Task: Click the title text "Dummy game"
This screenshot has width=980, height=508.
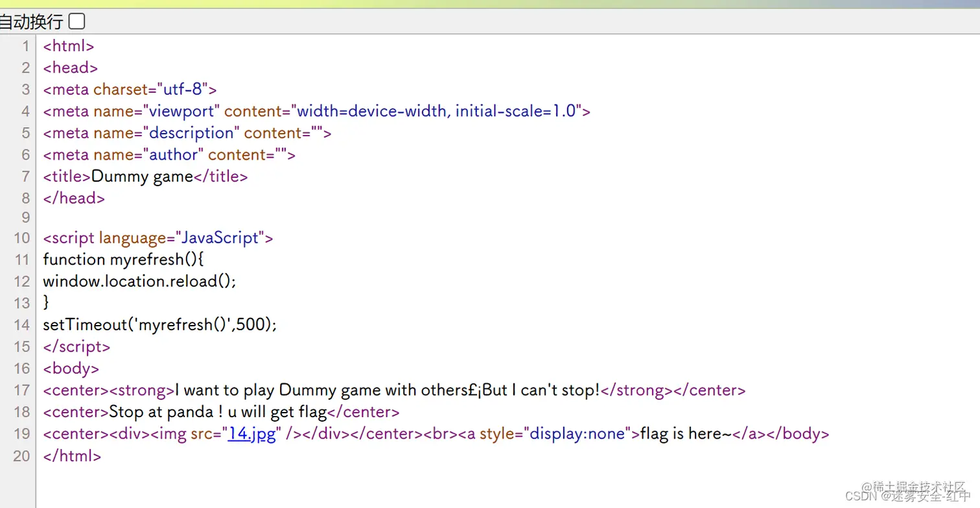Action: [143, 176]
